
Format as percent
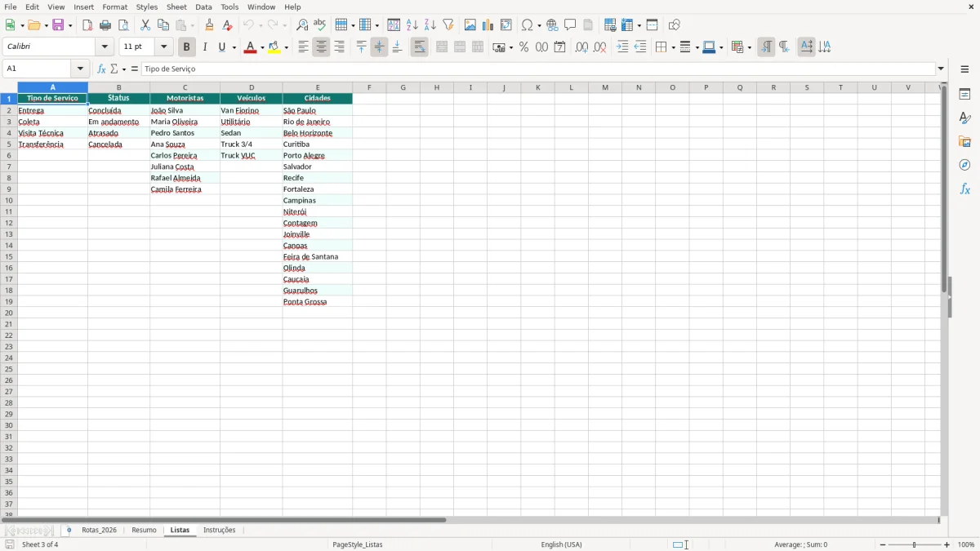tap(523, 47)
